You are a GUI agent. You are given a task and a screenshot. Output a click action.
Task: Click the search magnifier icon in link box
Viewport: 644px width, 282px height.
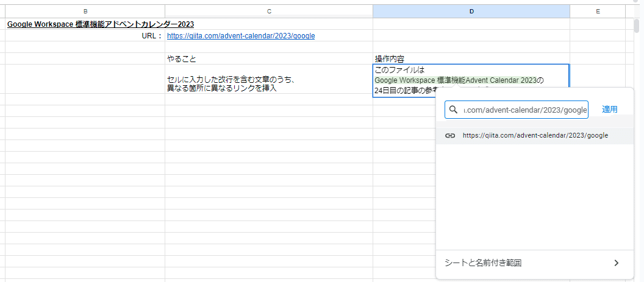coord(454,110)
